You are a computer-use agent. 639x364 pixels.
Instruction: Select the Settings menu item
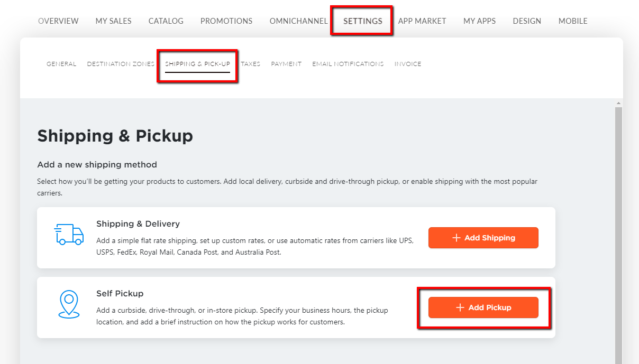[x=362, y=21]
